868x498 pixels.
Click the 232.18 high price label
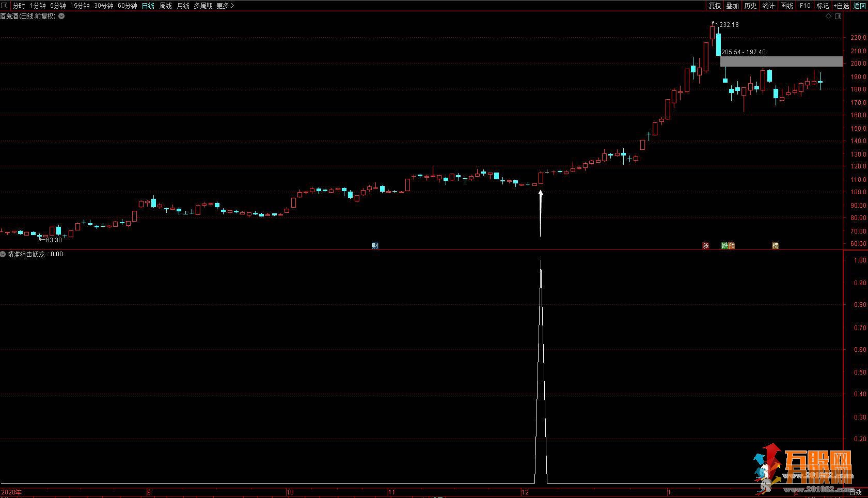729,25
